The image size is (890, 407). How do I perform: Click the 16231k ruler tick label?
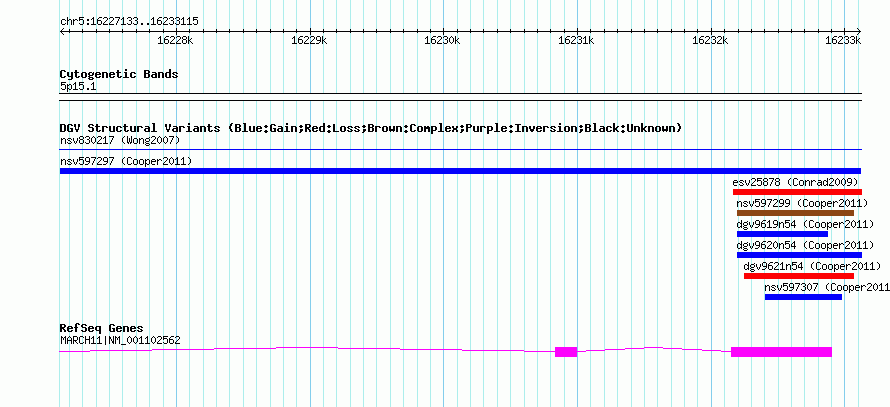point(577,40)
